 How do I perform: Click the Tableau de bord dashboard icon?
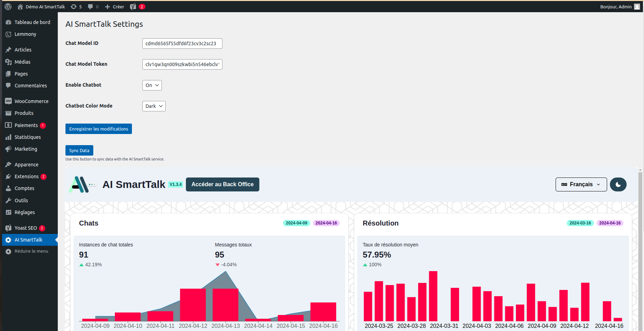tap(8, 22)
